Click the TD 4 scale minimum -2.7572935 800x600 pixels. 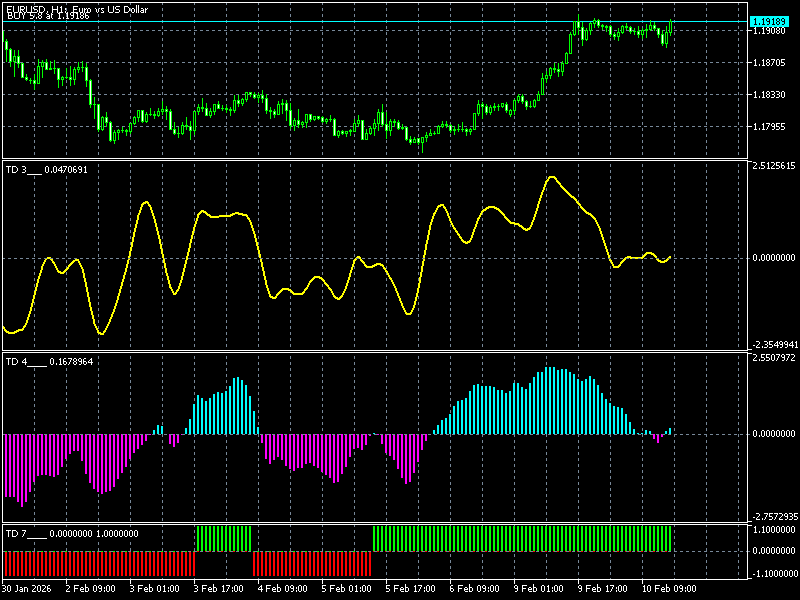click(x=774, y=516)
